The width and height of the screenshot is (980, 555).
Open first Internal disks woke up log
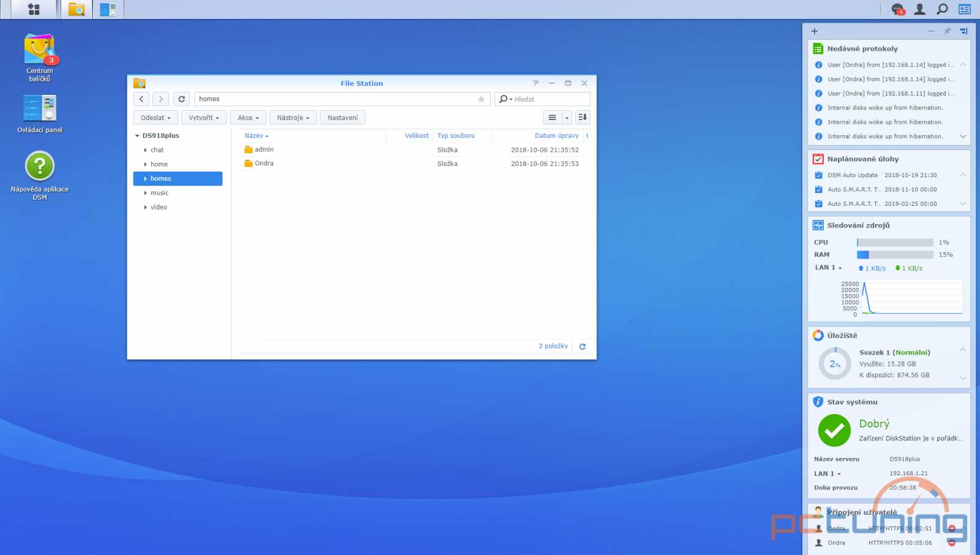[886, 108]
